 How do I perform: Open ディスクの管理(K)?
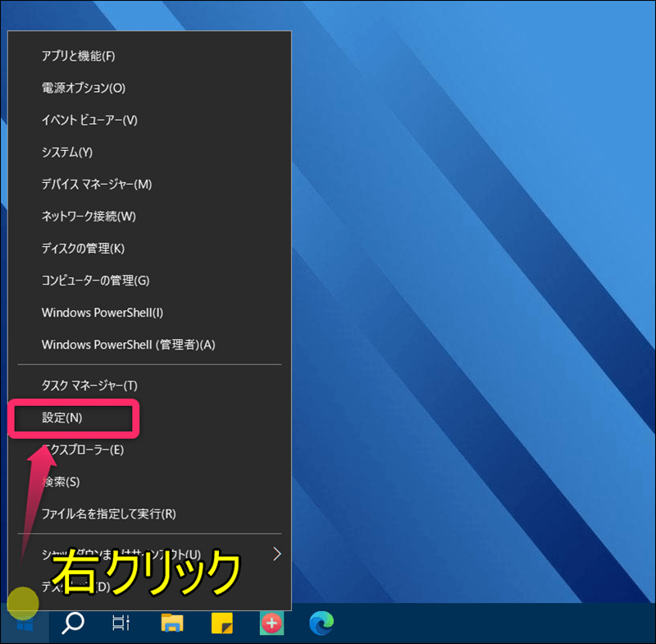point(83,248)
